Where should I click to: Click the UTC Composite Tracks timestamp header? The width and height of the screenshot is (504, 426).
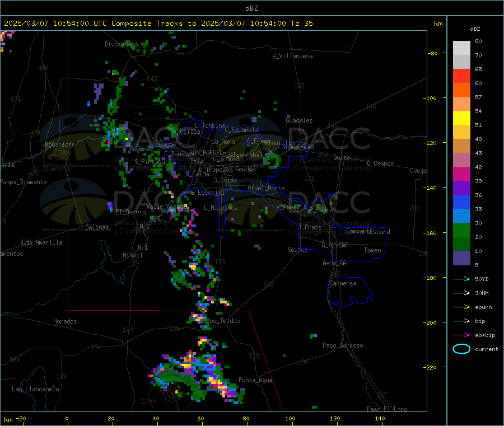click(158, 23)
